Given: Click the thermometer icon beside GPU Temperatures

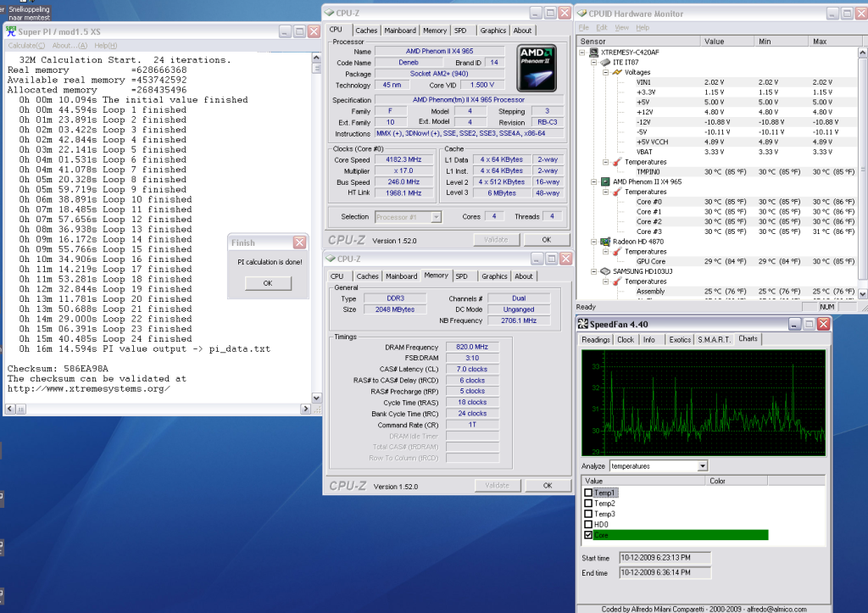Looking at the screenshot, I should [x=618, y=252].
